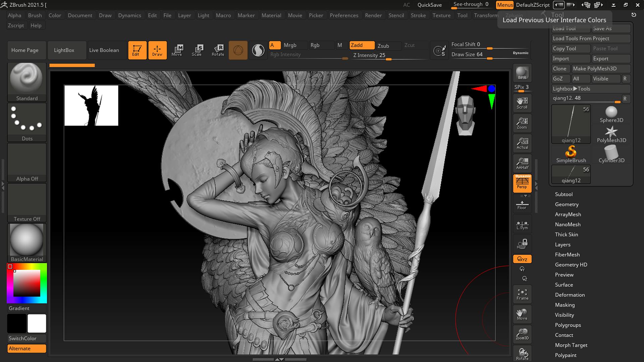Click the silhouette thumbnail preview
The height and width of the screenshot is (362, 644).
point(91,106)
